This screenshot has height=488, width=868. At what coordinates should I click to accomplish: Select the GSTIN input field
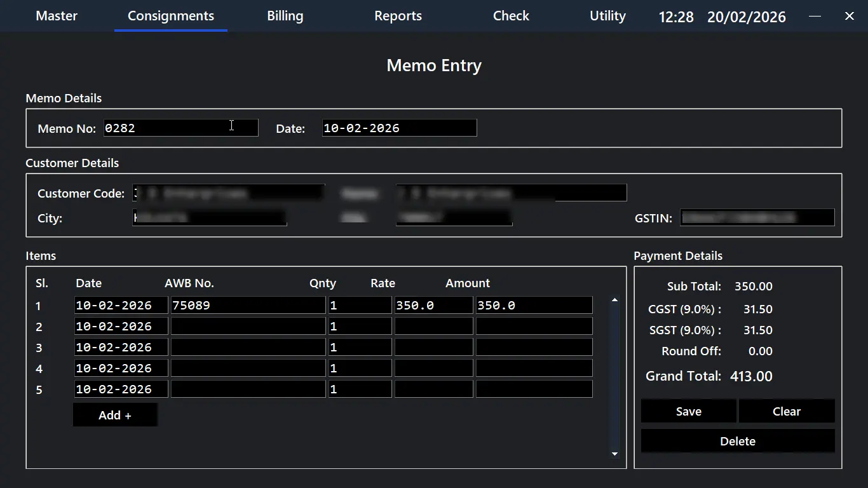click(757, 218)
